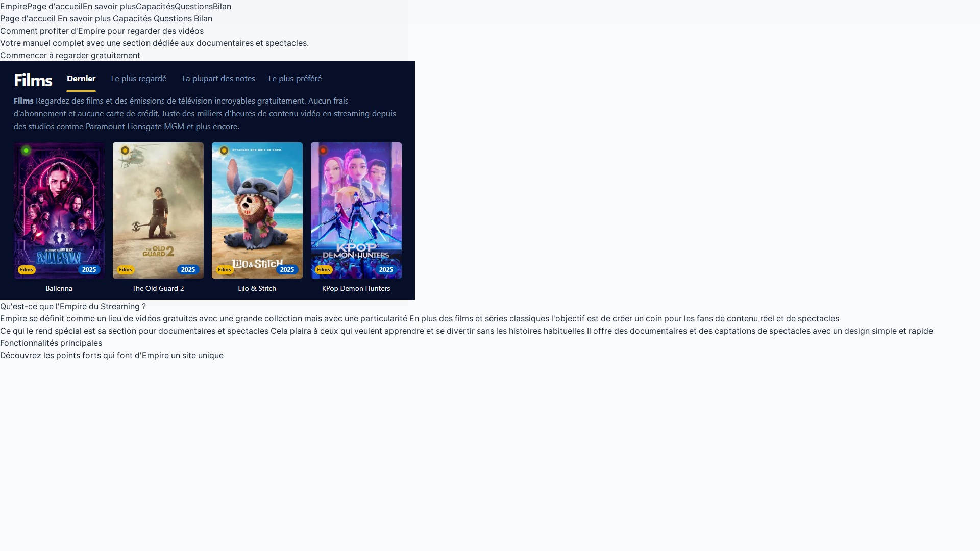This screenshot has width=980, height=551.
Task: Open Questions in the header row starting with Empire
Action: (193, 6)
